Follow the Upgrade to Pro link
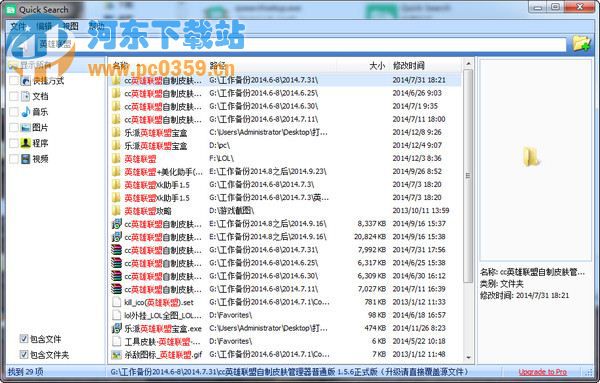 543,372
